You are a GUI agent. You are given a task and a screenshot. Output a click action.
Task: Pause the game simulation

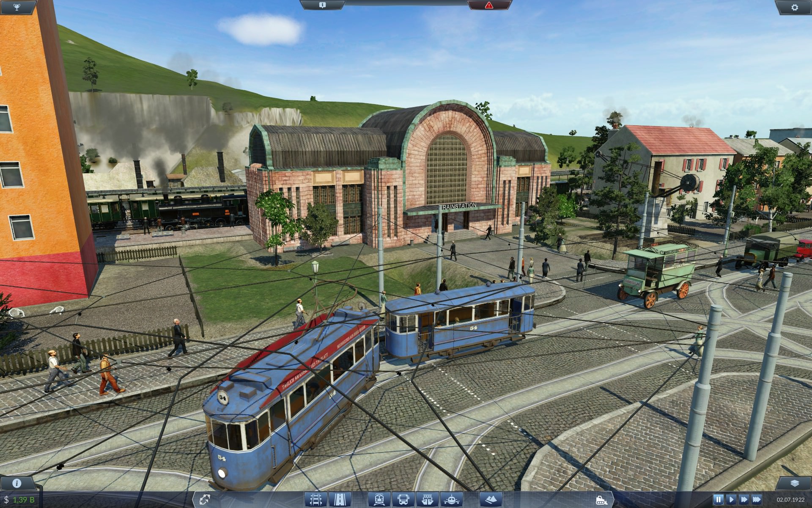pos(718,500)
